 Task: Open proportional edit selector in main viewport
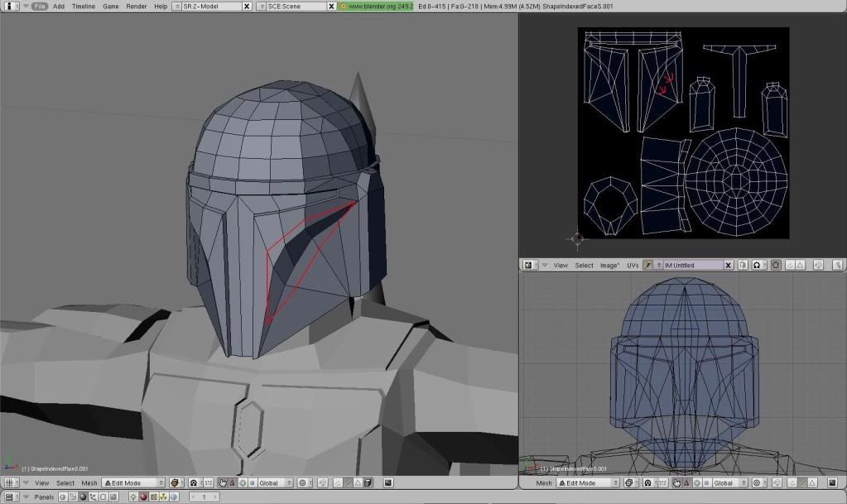pos(304,483)
